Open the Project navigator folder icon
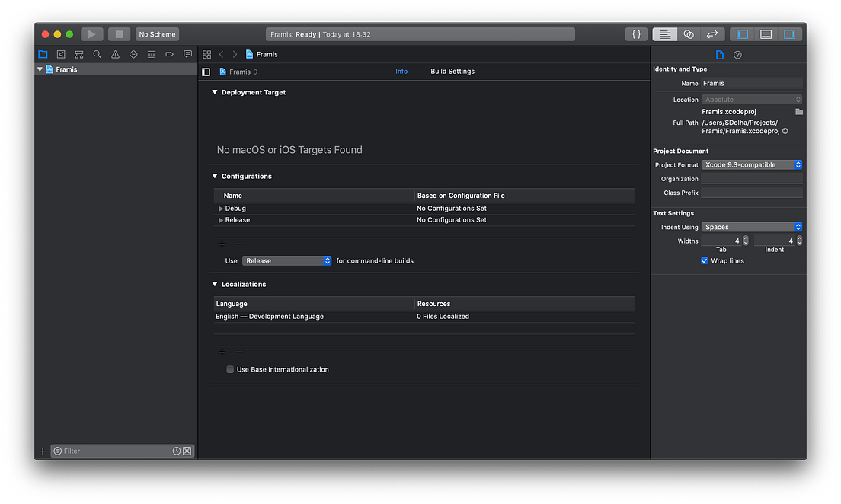 [x=43, y=54]
